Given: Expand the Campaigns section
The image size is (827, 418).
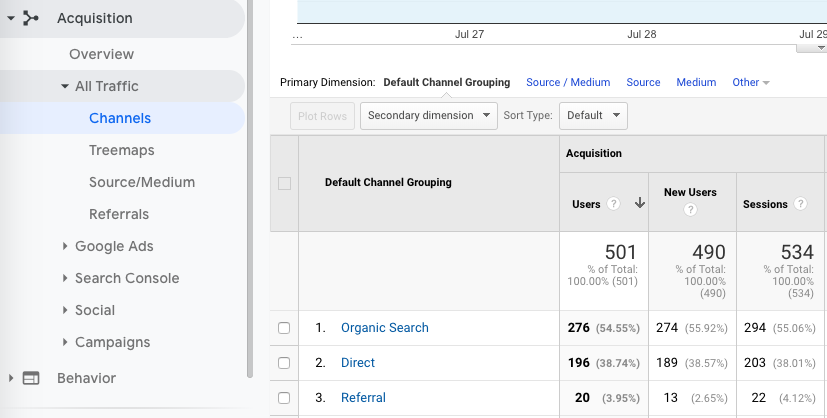Looking at the screenshot, I should tap(65, 342).
